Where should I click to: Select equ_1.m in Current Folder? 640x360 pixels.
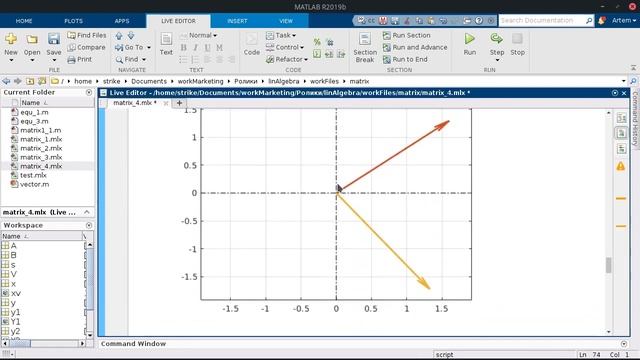(34, 112)
